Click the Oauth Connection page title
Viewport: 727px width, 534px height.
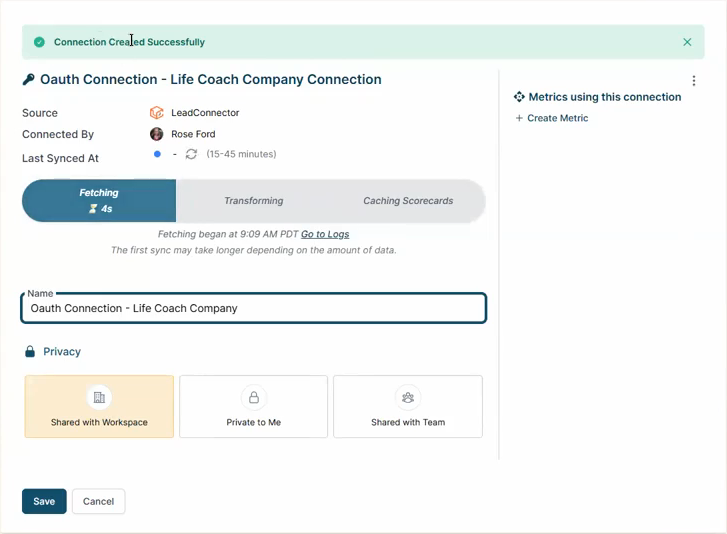(210, 80)
